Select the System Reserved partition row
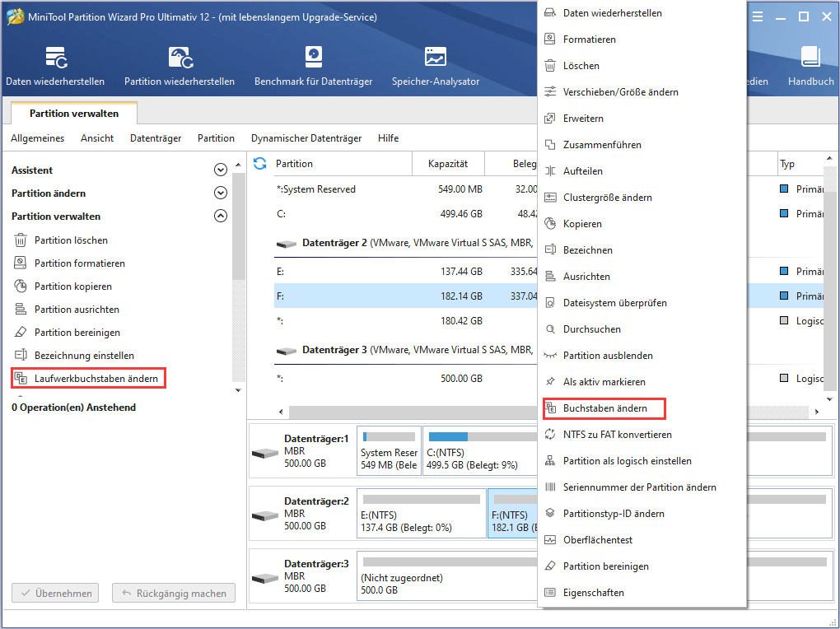The width and height of the screenshot is (840, 629). click(405, 189)
